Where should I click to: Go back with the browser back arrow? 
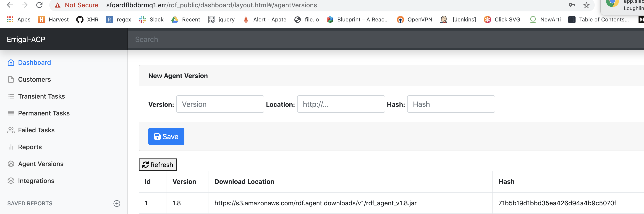tap(10, 5)
